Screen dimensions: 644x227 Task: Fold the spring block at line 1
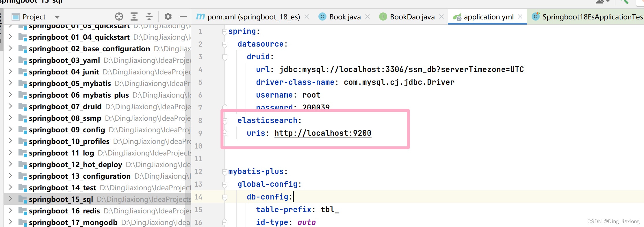click(225, 32)
